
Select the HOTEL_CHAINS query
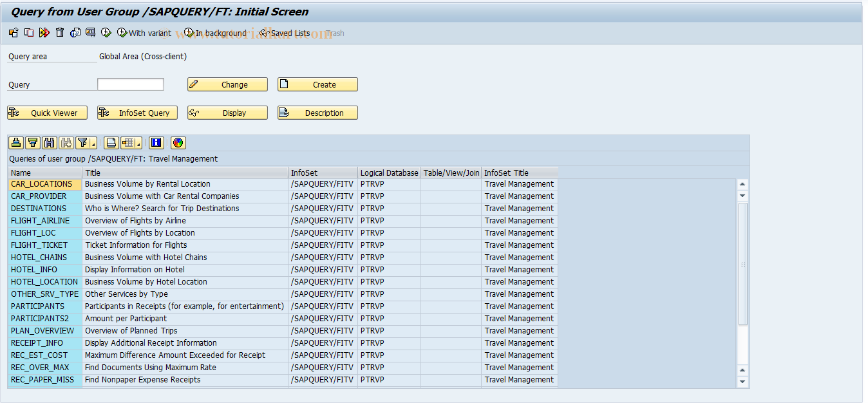[45, 258]
